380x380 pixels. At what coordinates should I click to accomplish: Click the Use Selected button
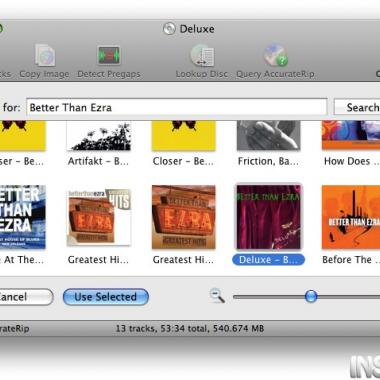106,297
